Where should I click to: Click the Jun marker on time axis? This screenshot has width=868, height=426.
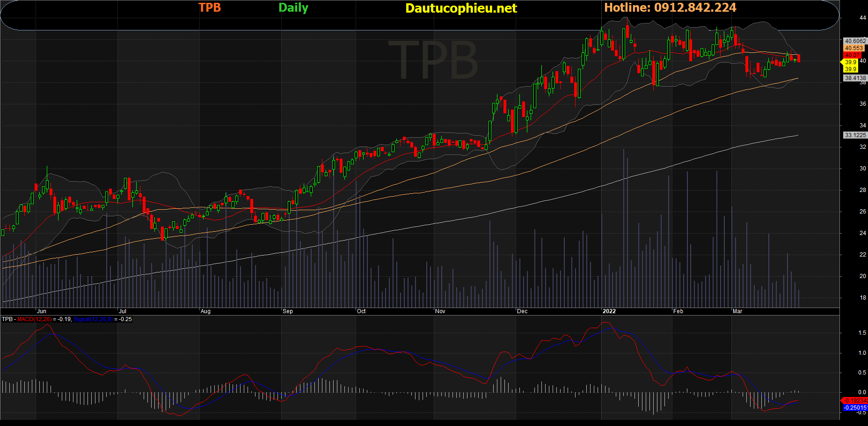click(x=42, y=311)
